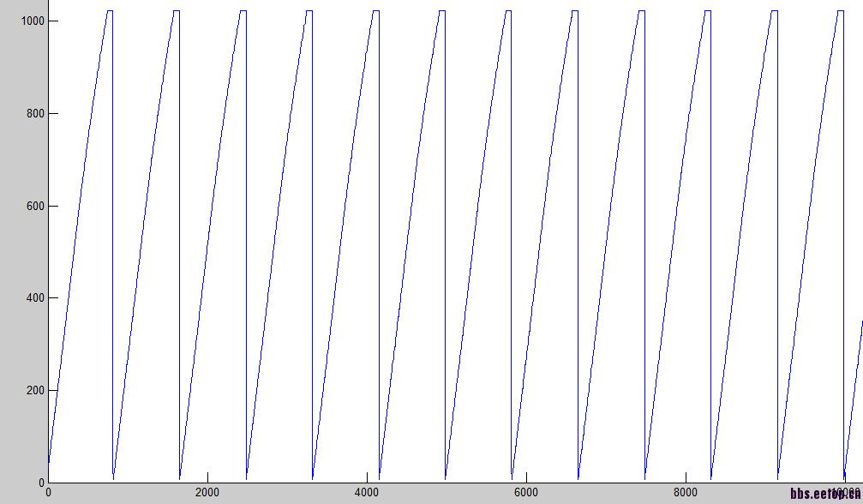Click the y-axis tick label 800
863x504 pixels.
[x=34, y=114]
